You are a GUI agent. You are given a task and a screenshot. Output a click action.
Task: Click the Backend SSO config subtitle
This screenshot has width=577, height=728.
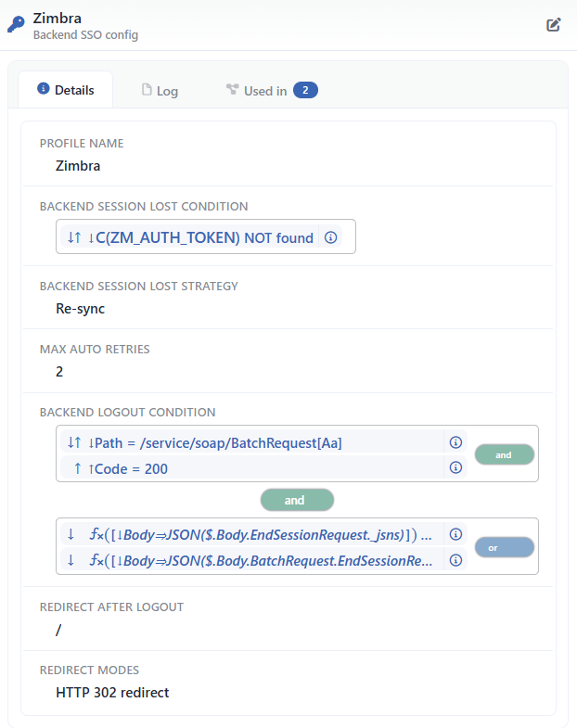coord(85,35)
